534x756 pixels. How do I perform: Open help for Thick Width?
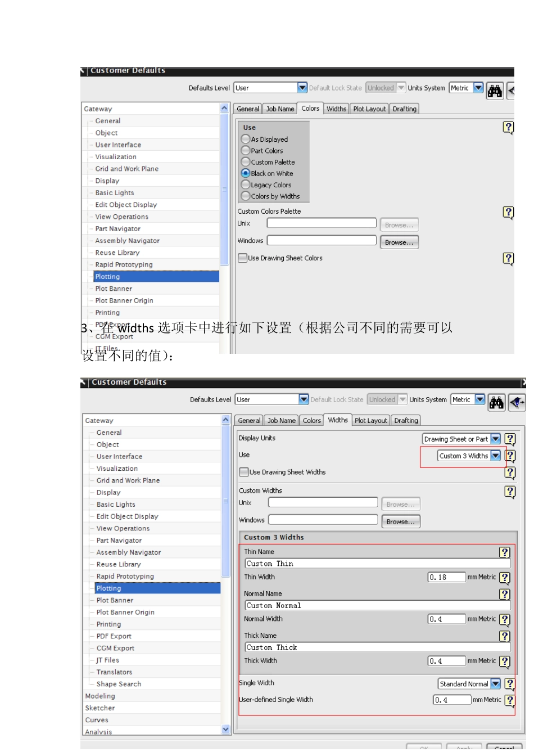pos(505,661)
